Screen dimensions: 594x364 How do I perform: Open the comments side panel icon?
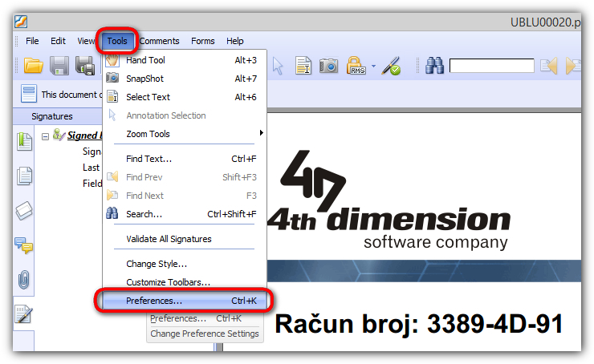(24, 245)
